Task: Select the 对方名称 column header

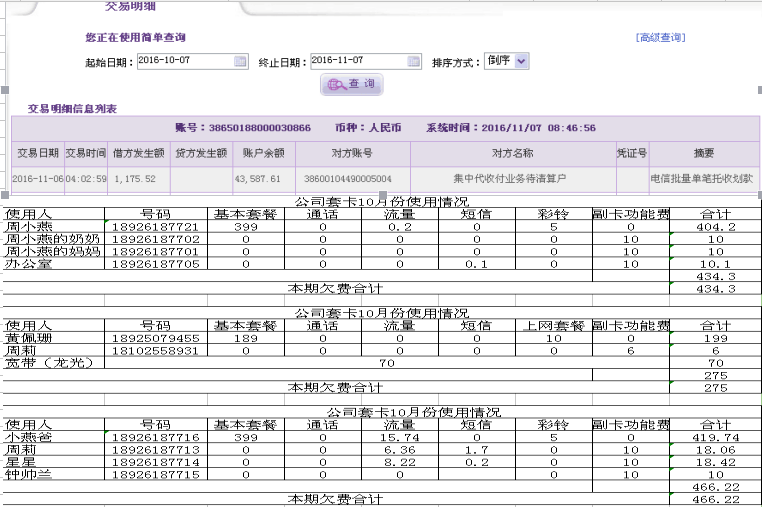Action: tap(512, 154)
